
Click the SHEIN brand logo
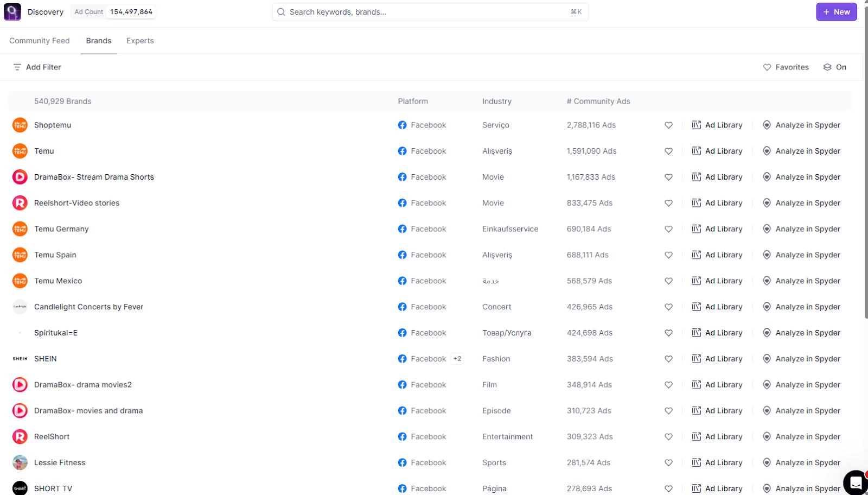(x=20, y=359)
